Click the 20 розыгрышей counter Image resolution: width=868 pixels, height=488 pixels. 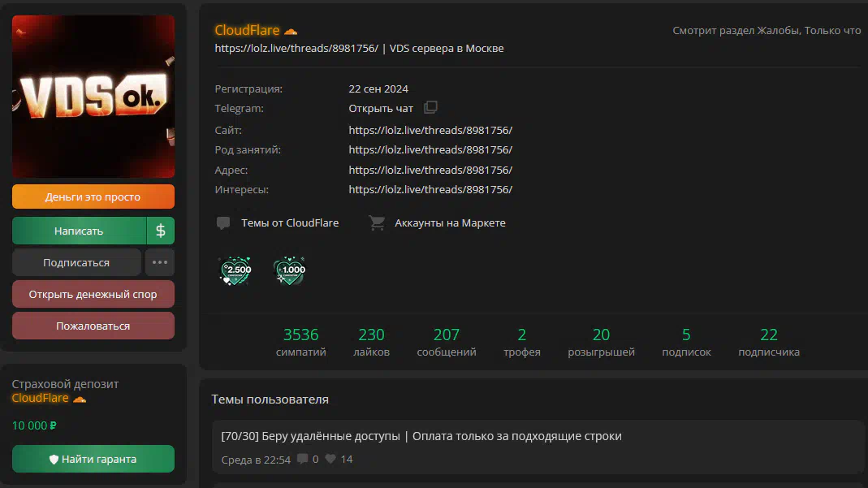[x=601, y=342]
